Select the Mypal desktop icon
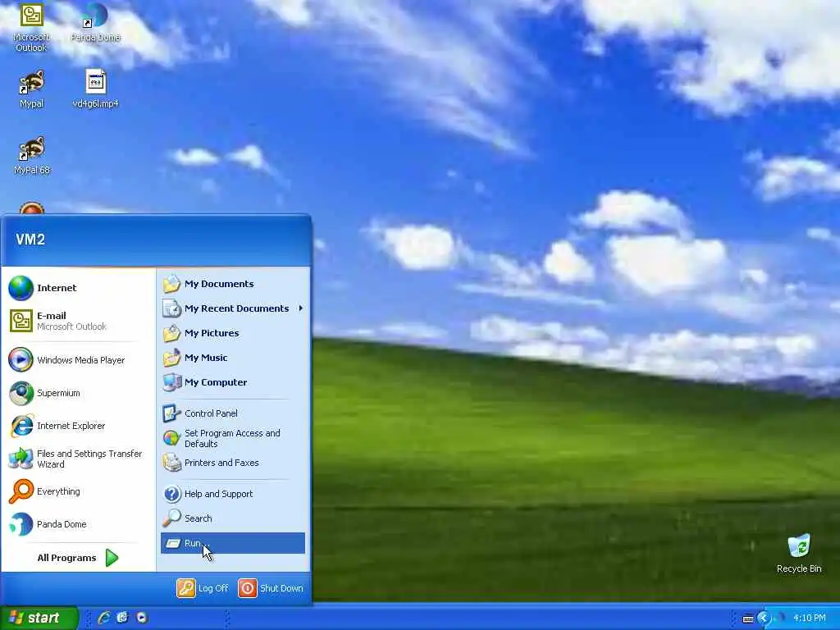 tap(31, 89)
